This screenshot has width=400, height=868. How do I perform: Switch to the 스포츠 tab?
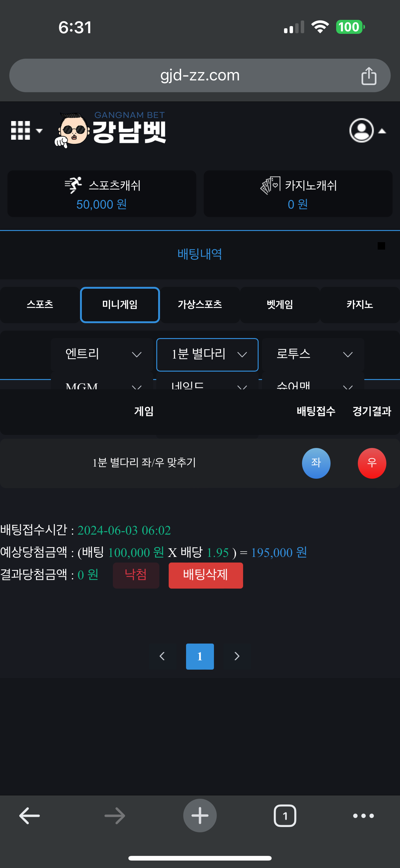point(40,305)
